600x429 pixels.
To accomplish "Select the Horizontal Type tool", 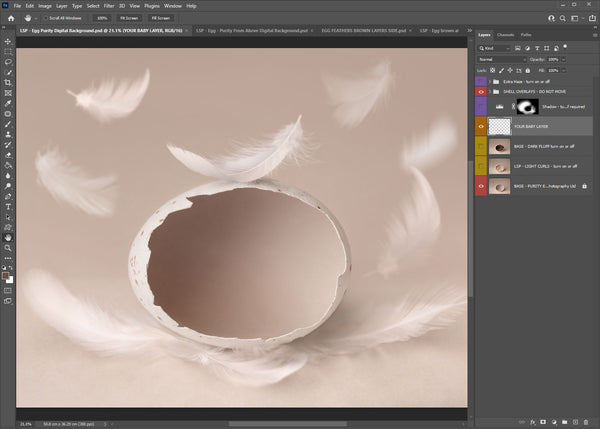I will [8, 206].
